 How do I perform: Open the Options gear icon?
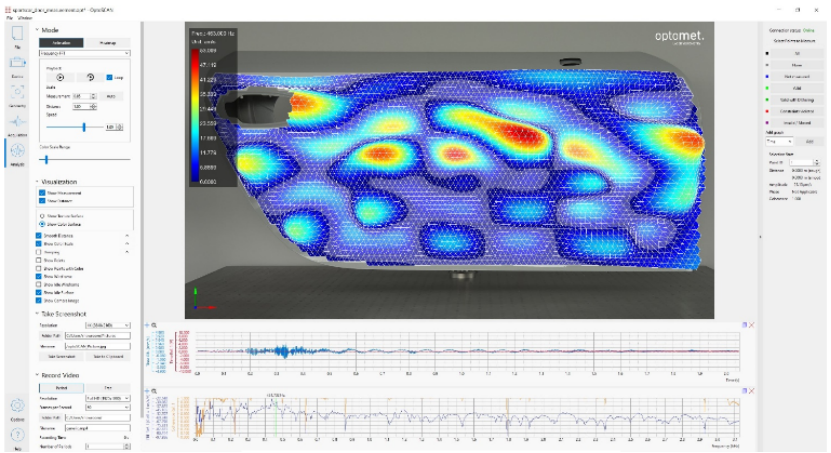pyautogui.click(x=17, y=409)
